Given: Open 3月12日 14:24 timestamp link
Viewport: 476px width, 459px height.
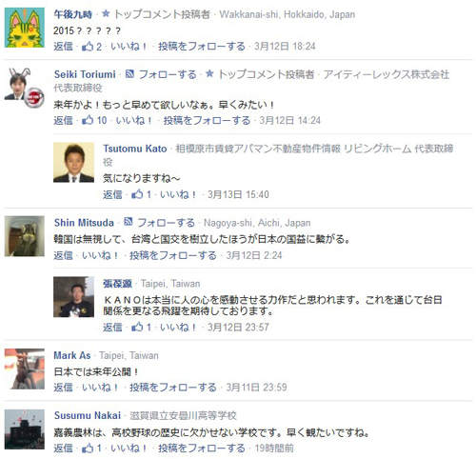Looking at the screenshot, I should [x=289, y=120].
